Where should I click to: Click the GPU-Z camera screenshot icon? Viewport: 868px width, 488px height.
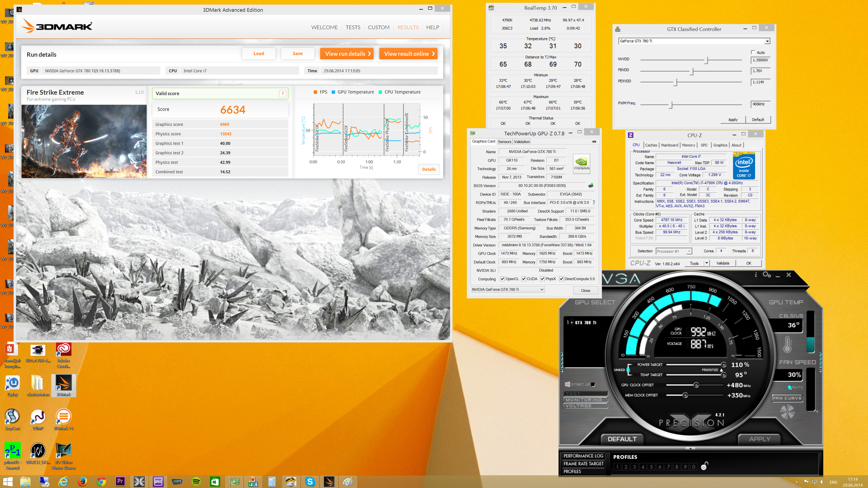(594, 141)
